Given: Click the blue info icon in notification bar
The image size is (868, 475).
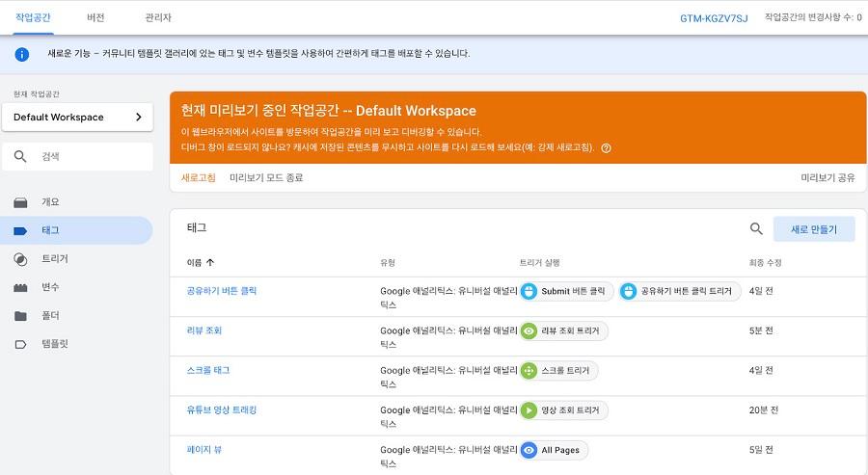Looking at the screenshot, I should (x=21, y=54).
